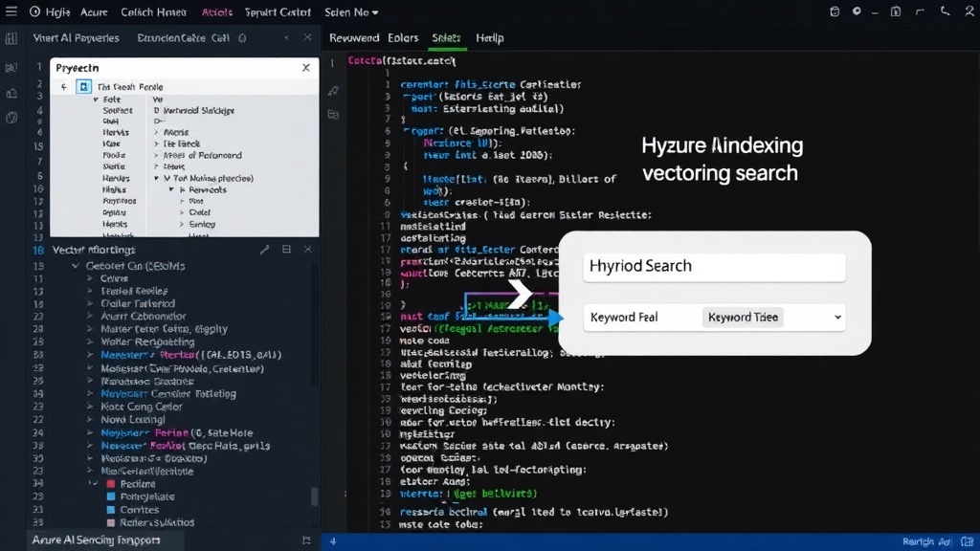
Task: Open the "Aaure" menu
Action: (94, 11)
